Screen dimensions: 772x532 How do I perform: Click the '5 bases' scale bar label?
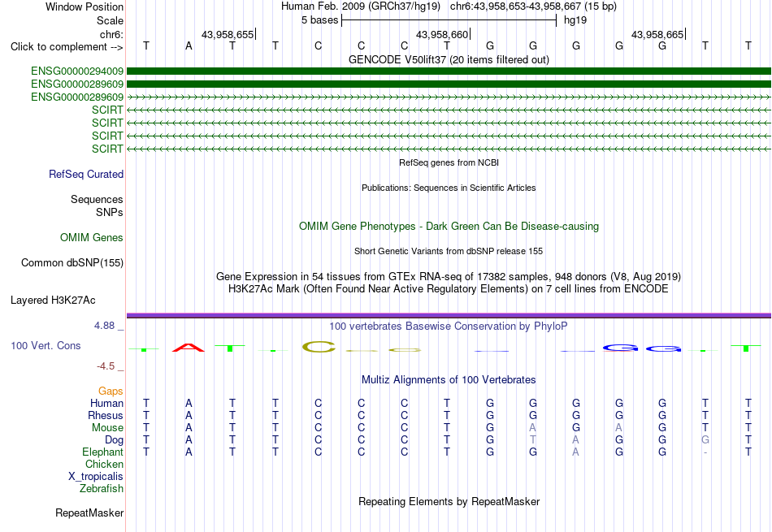click(x=320, y=20)
